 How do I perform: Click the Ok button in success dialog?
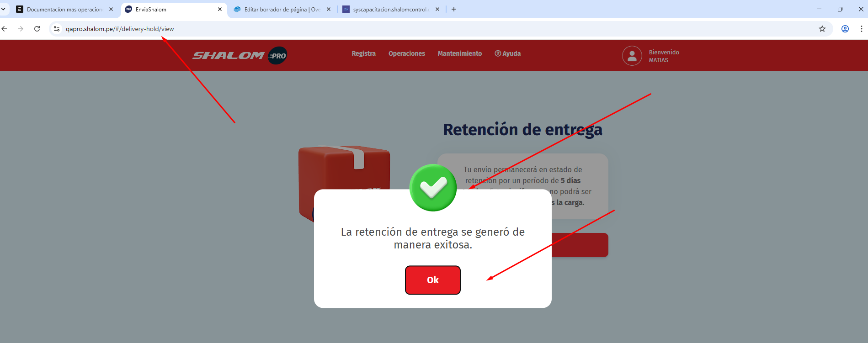(x=432, y=280)
